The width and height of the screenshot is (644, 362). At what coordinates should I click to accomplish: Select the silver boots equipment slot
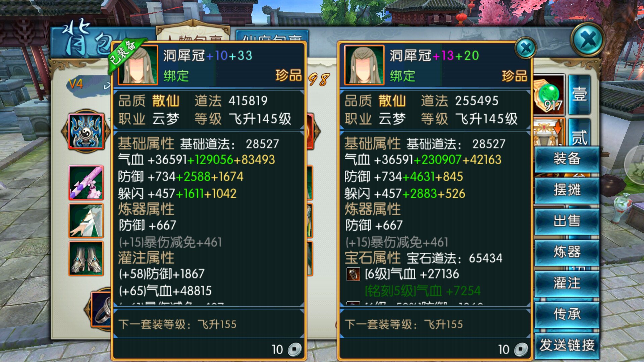click(x=86, y=258)
